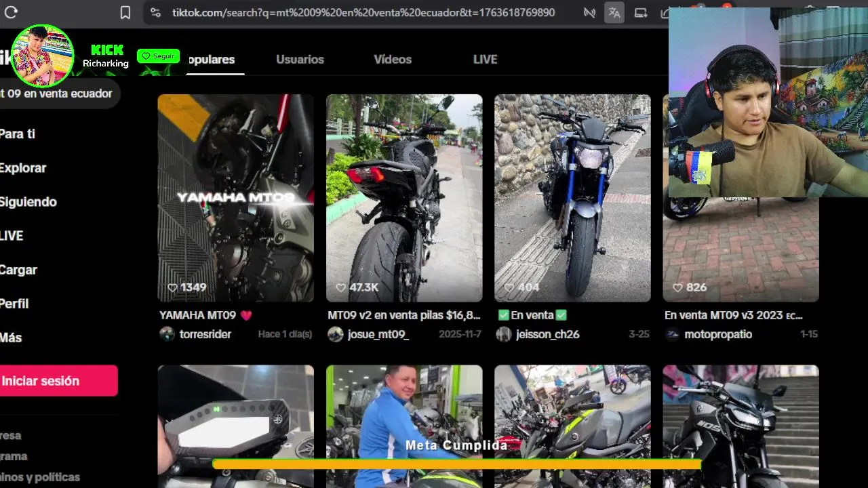
Task: Click the 'En venta' checkmark caption
Action: (x=532, y=315)
